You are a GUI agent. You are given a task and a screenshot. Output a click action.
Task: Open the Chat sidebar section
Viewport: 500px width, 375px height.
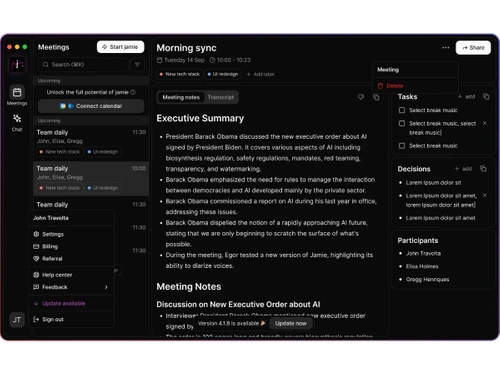[17, 122]
